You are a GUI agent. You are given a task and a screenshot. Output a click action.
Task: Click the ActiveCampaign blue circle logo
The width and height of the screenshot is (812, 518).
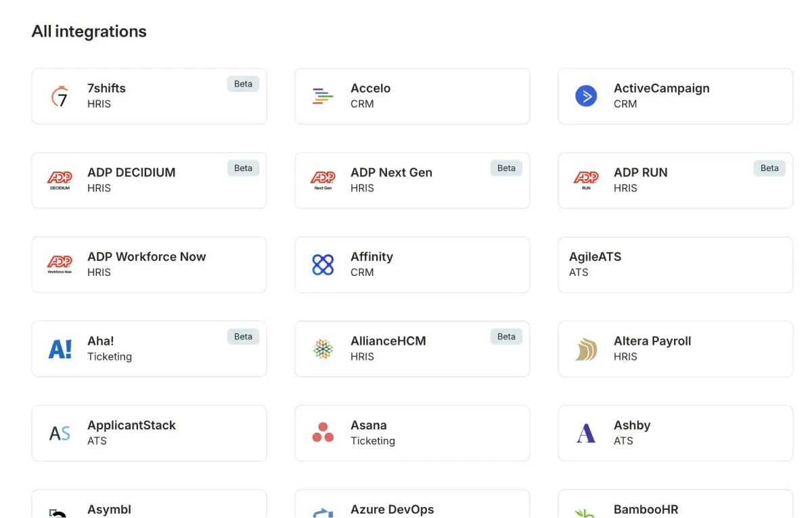586,96
